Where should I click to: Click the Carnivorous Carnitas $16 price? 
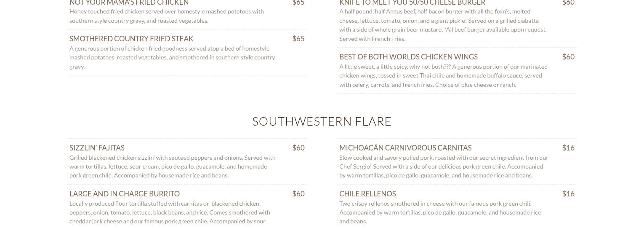pyautogui.click(x=568, y=148)
